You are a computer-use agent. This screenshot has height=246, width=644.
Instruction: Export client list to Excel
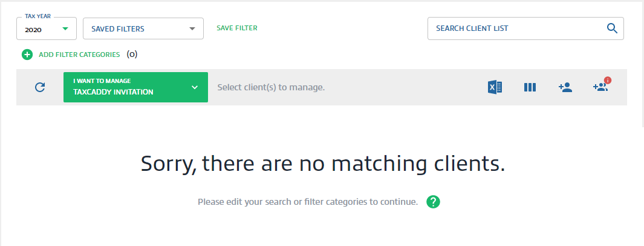(495, 87)
